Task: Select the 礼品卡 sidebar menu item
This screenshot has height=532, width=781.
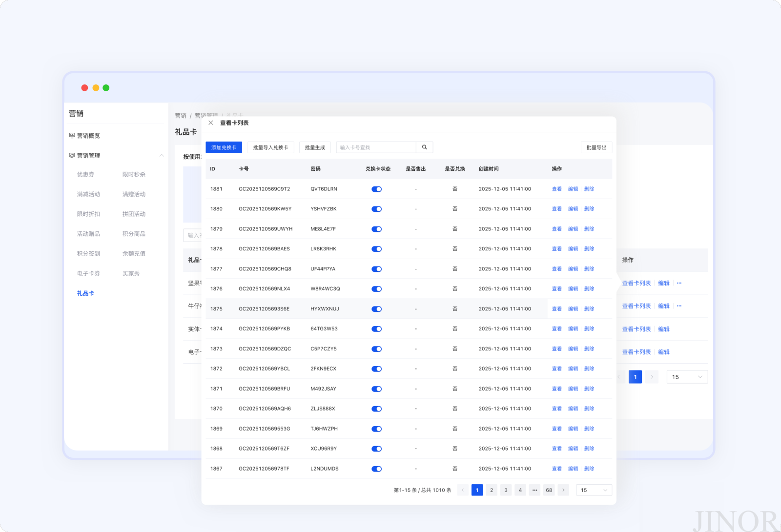Action: tap(85, 293)
